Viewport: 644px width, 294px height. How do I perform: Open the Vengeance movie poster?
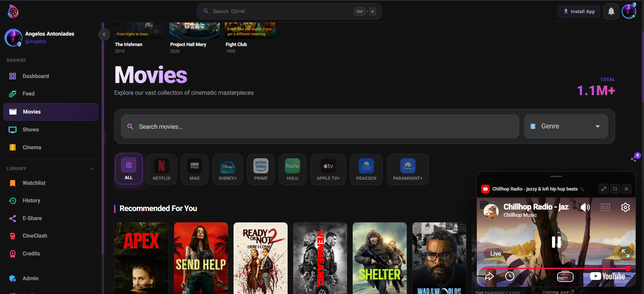(320, 258)
